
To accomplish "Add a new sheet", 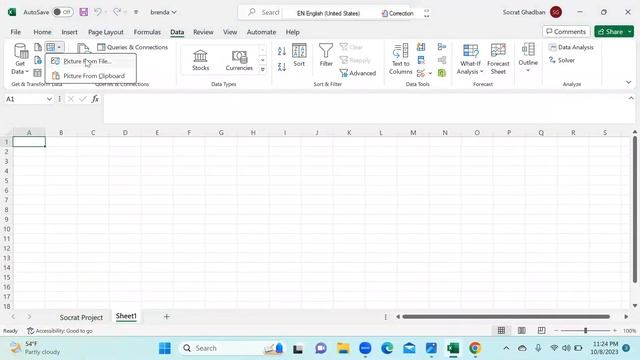I will click(x=167, y=317).
